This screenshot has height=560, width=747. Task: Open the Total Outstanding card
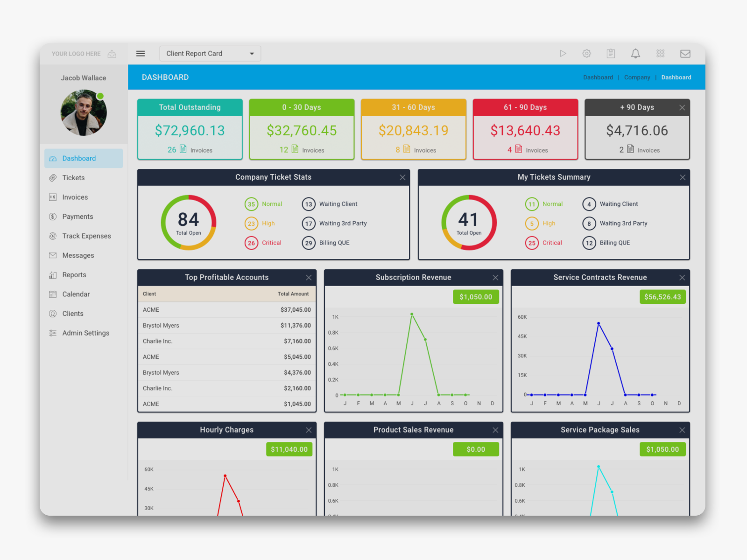click(x=190, y=129)
